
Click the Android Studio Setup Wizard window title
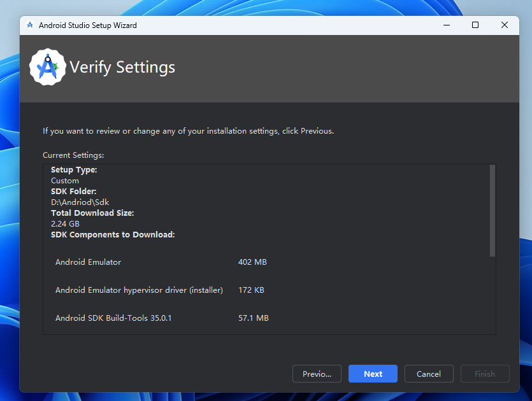(88, 25)
